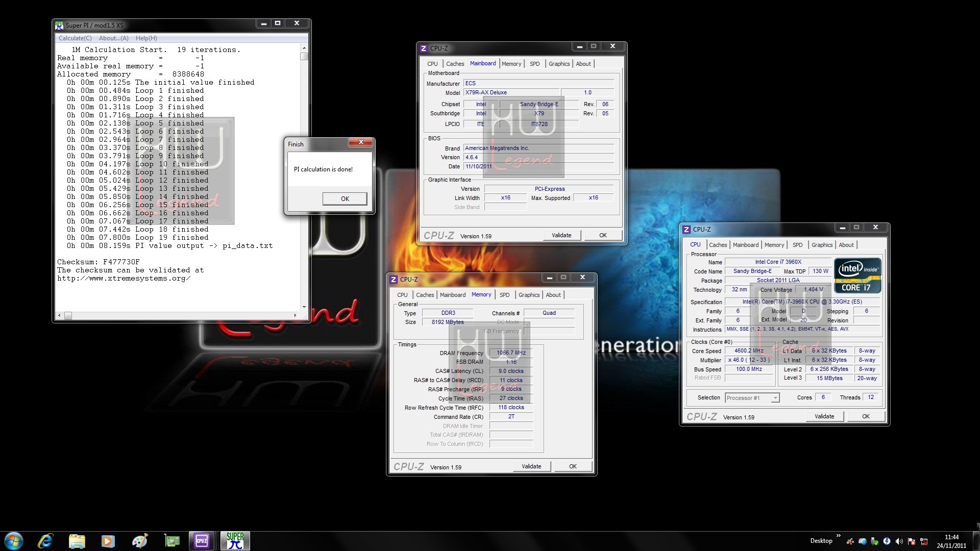980x551 pixels.
Task: Open the network status tray icon
Action: [924, 541]
